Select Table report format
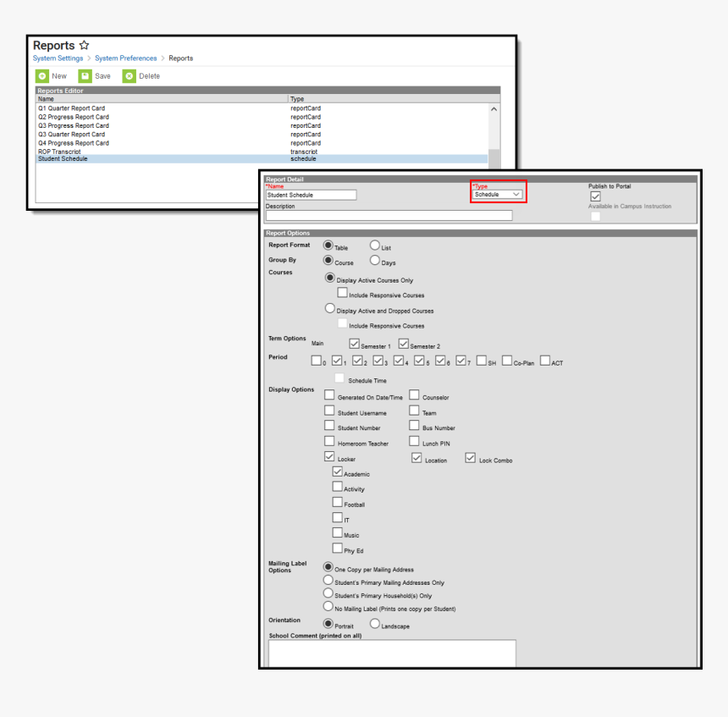Image resolution: width=728 pixels, height=717 pixels. click(x=328, y=245)
